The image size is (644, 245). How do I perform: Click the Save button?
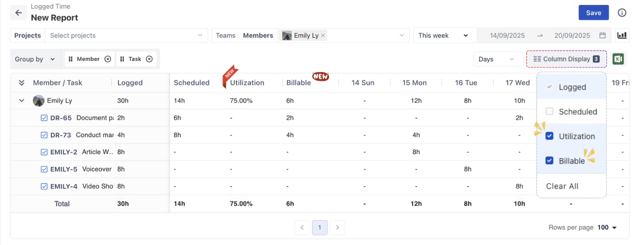tap(593, 13)
